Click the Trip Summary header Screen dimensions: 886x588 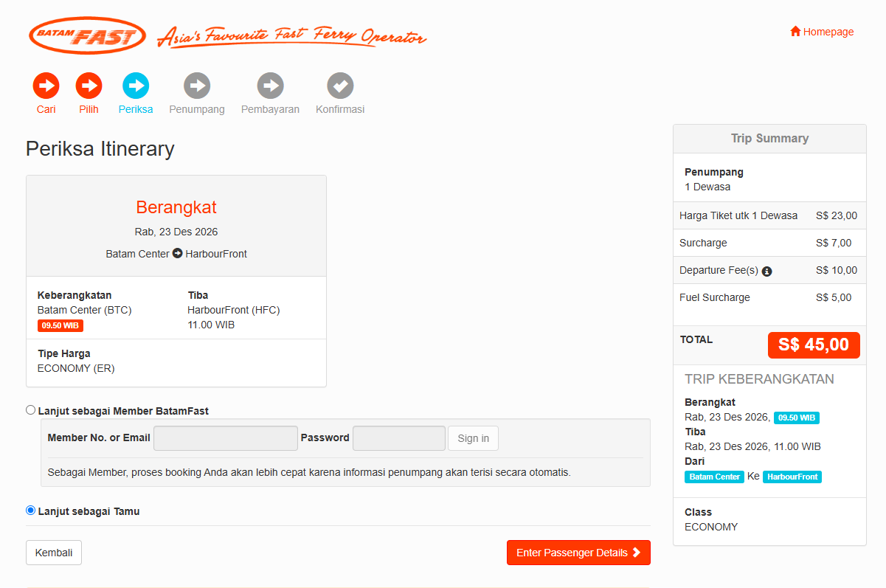pyautogui.click(x=769, y=139)
